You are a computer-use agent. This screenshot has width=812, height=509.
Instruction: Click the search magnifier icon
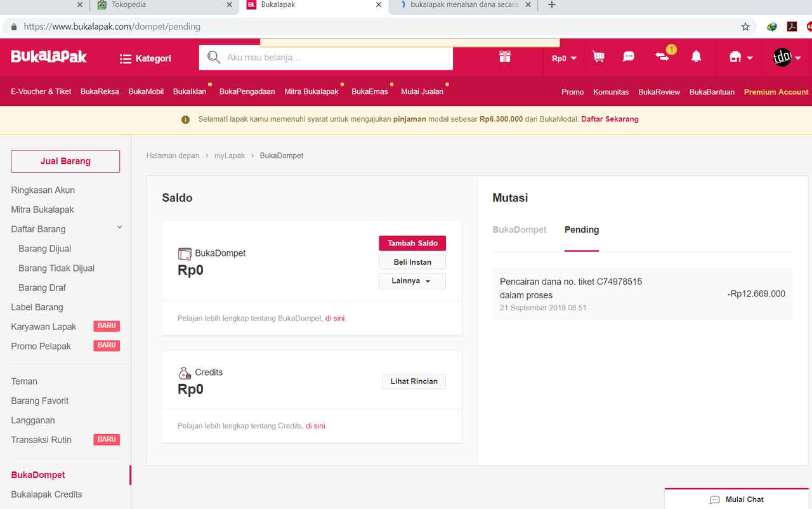coord(214,57)
